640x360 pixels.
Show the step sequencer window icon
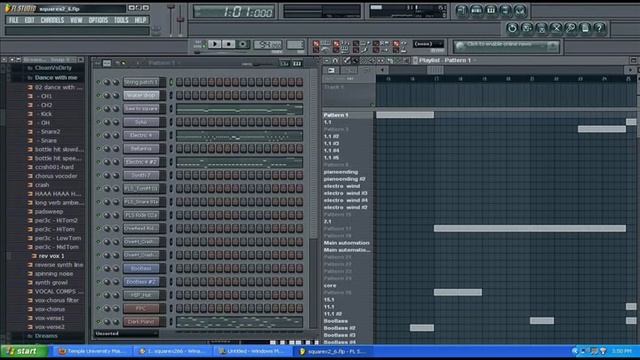click(476, 10)
